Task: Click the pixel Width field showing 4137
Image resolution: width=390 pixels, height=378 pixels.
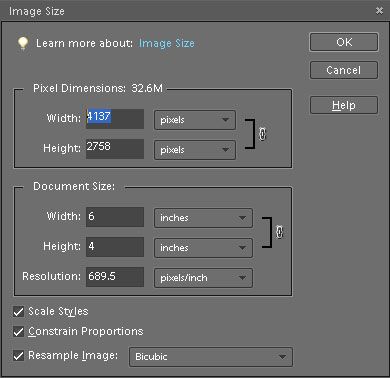Action: click(115, 119)
